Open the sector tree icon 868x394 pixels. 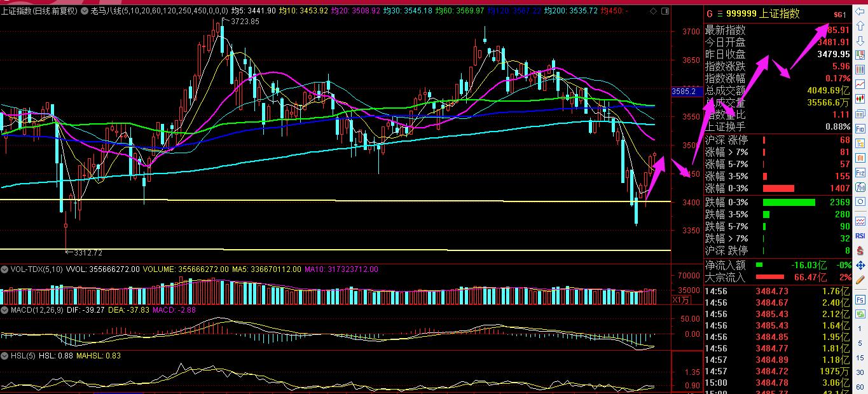(x=860, y=143)
